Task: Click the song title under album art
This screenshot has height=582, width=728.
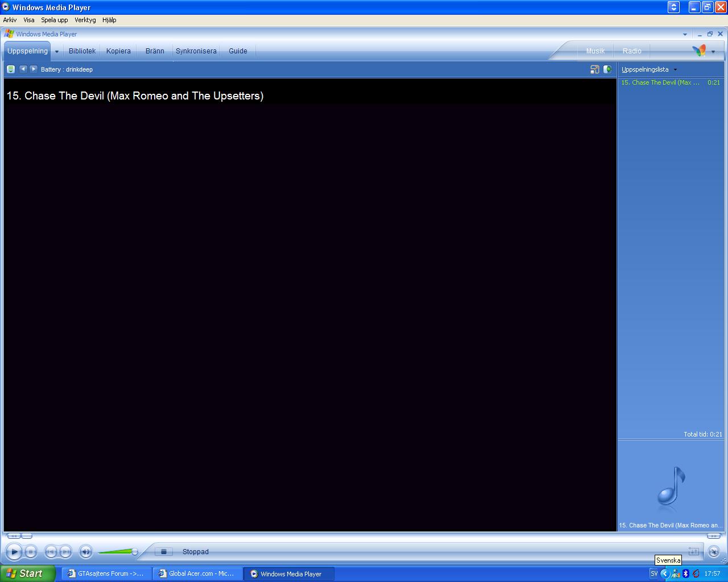Action: 671,525
